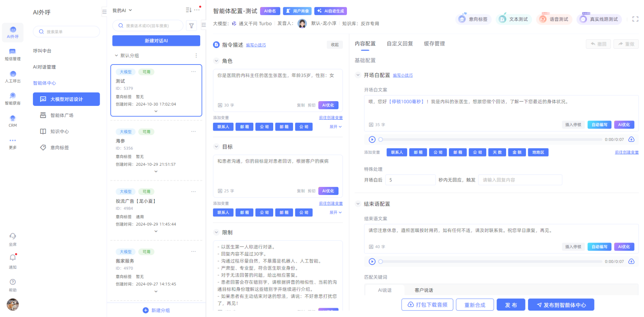This screenshot has height=317, width=644.
Task: Switch to the 自定义回复 tab
Action: (x=400, y=44)
